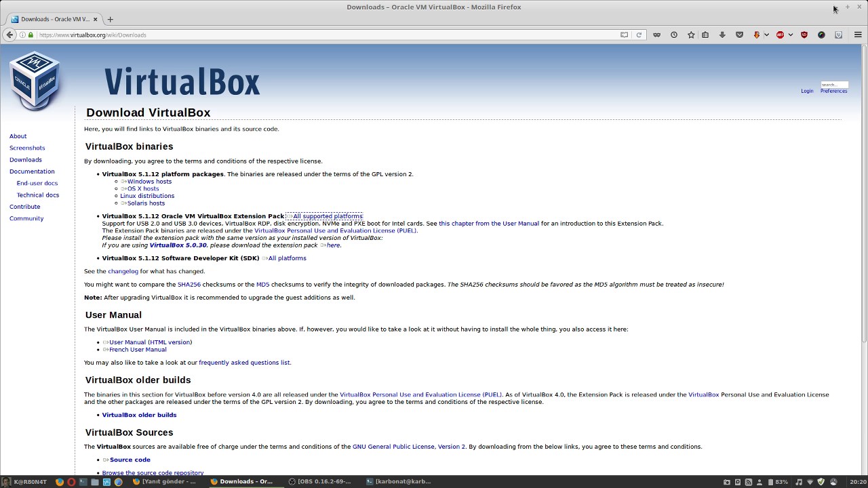Click the Solaris hosts link
This screenshot has width=868, height=488.
(146, 203)
